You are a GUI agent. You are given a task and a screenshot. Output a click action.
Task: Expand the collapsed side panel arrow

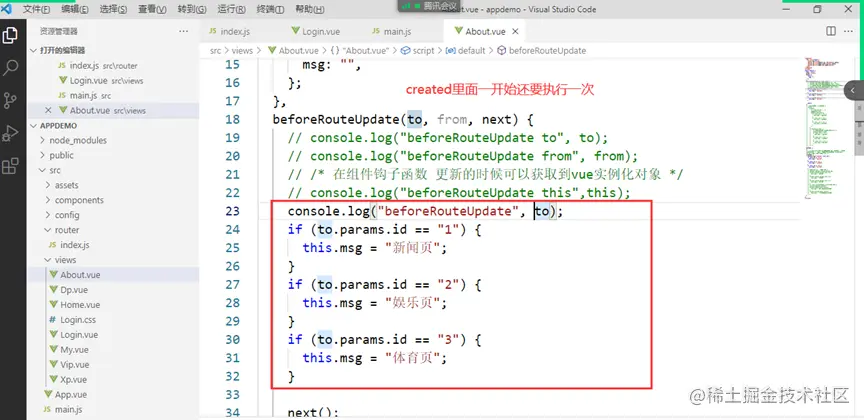click(x=854, y=90)
